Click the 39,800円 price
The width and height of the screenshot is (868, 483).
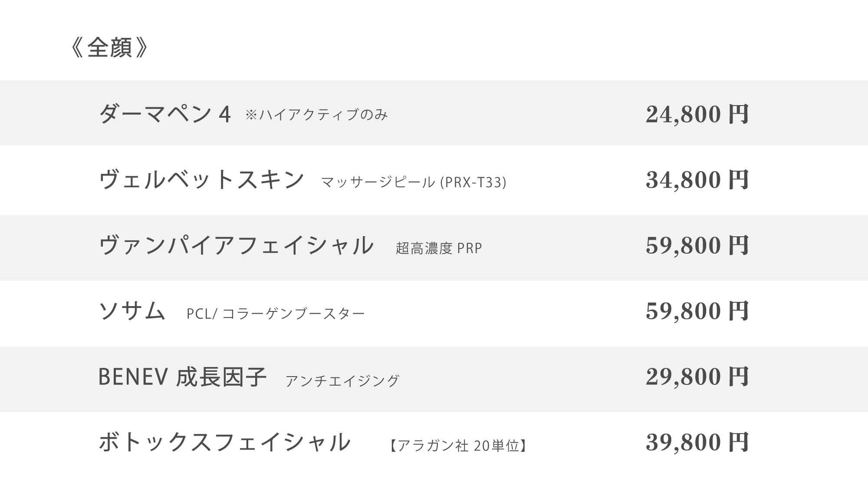point(697,442)
